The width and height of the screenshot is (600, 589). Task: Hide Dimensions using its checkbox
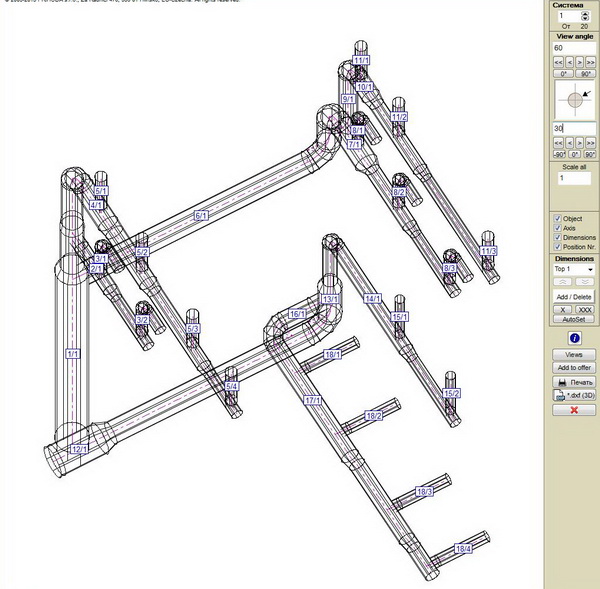coord(558,237)
